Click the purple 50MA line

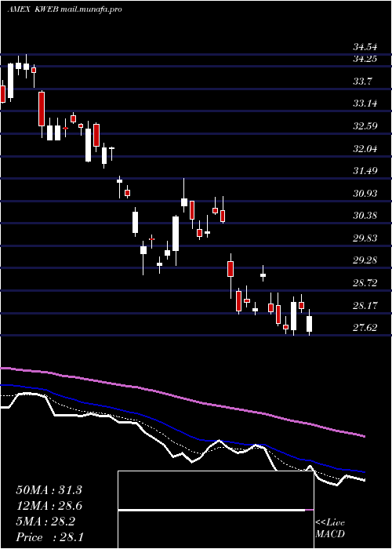[182, 398]
